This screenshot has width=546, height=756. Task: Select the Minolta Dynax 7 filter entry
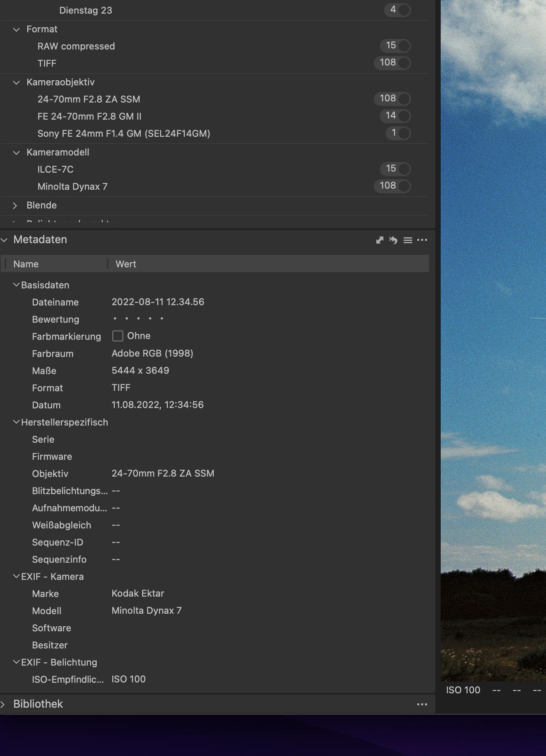point(73,187)
